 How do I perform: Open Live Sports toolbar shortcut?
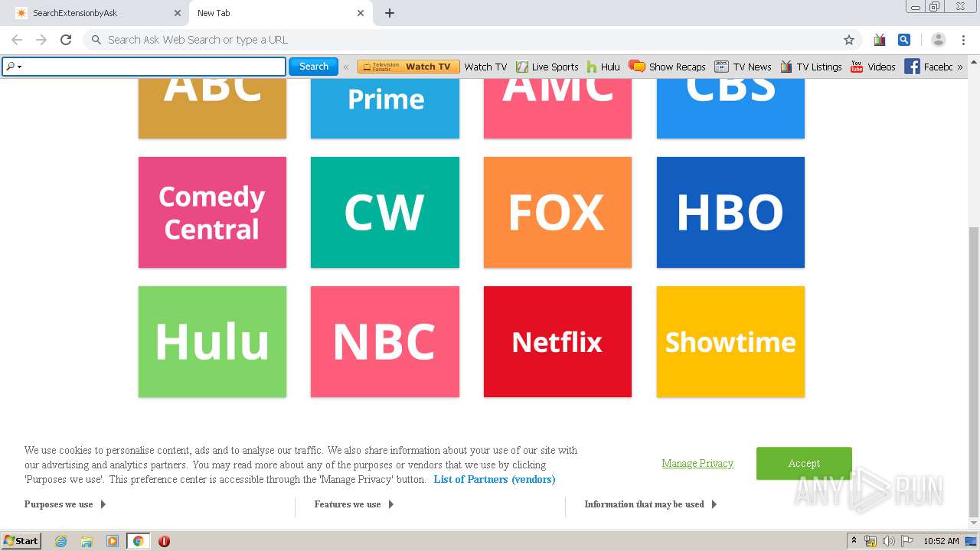pos(547,67)
